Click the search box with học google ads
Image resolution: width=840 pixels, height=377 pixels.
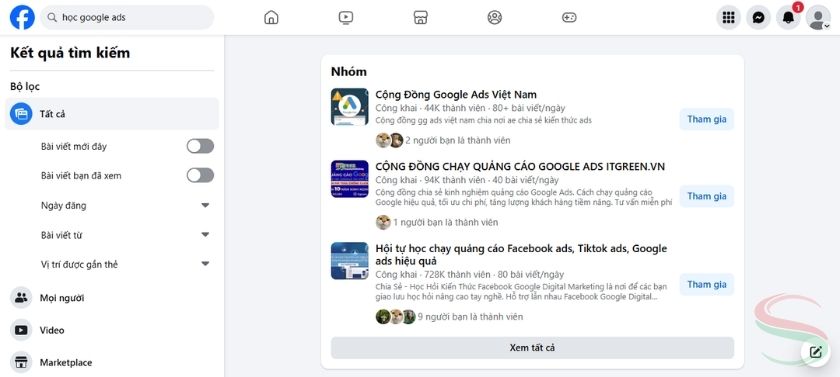click(x=127, y=18)
